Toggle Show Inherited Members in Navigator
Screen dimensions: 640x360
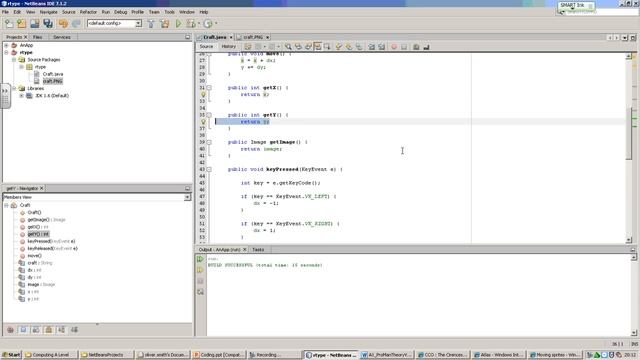click(10, 330)
